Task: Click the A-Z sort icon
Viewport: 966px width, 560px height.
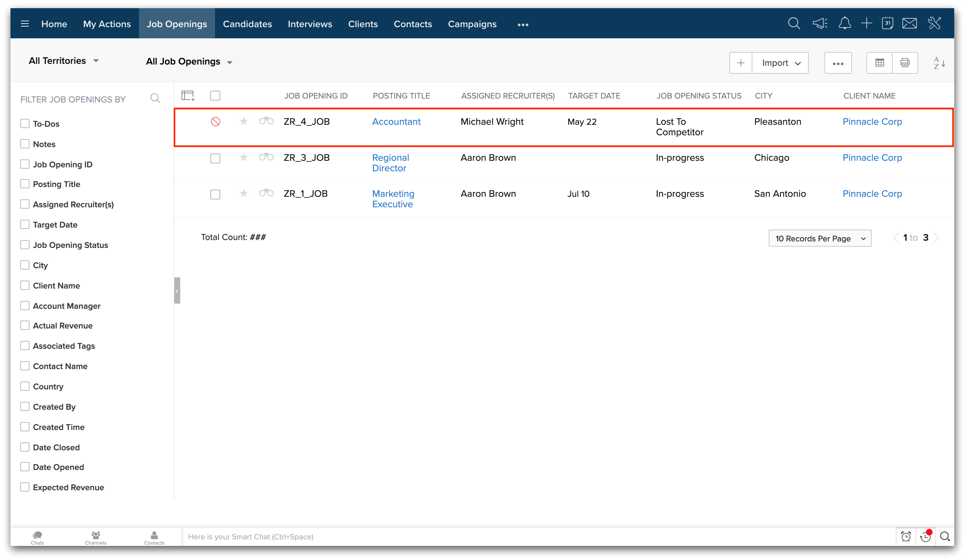Action: (x=939, y=63)
